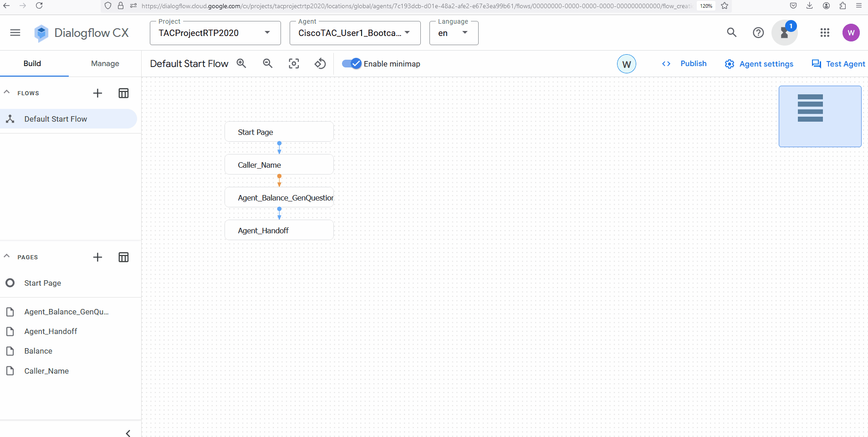Open the Language dropdown set to en

click(x=454, y=33)
